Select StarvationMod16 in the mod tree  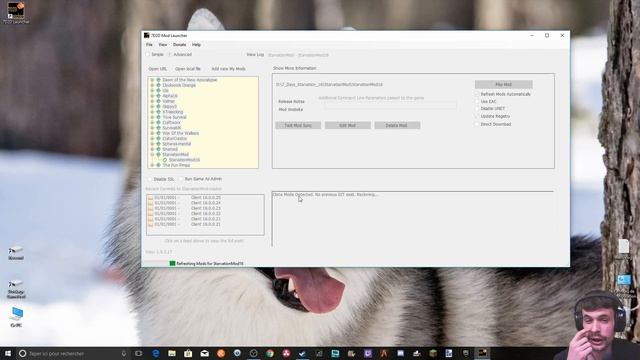(x=184, y=160)
